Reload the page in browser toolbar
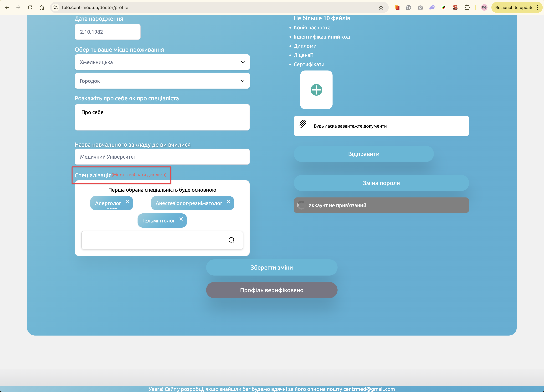This screenshot has width=544, height=392. coord(30,7)
